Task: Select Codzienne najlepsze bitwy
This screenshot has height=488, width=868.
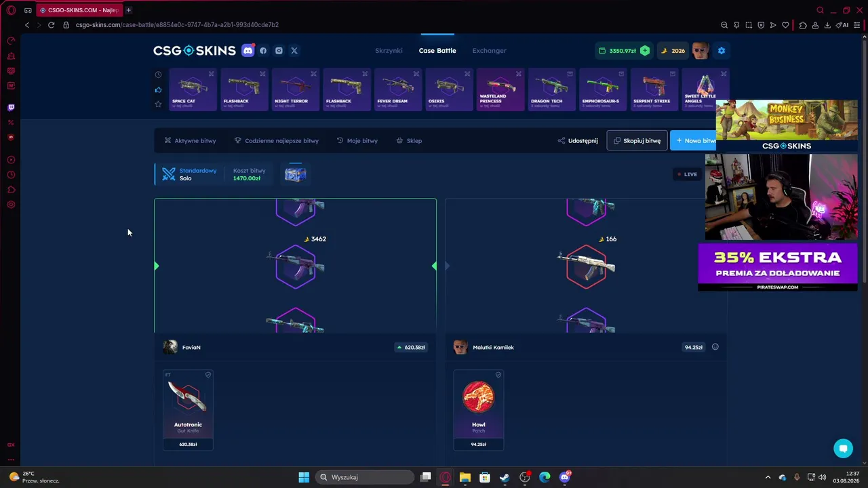Action: [276, 140]
